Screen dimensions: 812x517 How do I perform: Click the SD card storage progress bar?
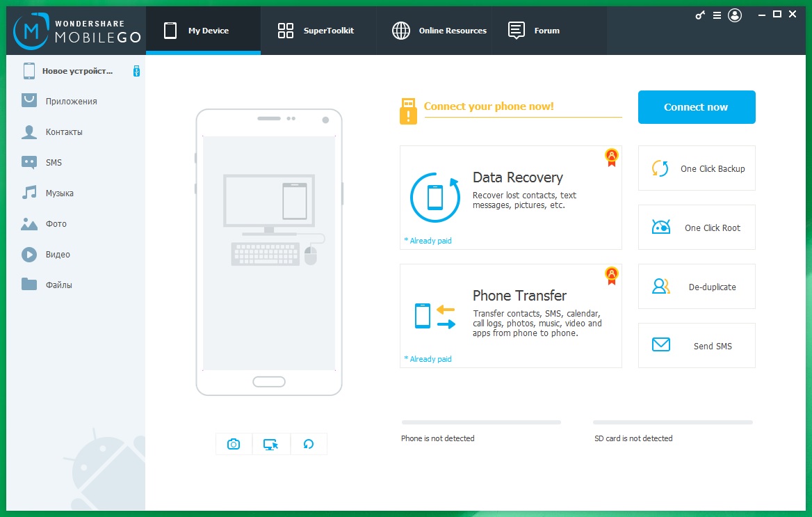coord(673,422)
